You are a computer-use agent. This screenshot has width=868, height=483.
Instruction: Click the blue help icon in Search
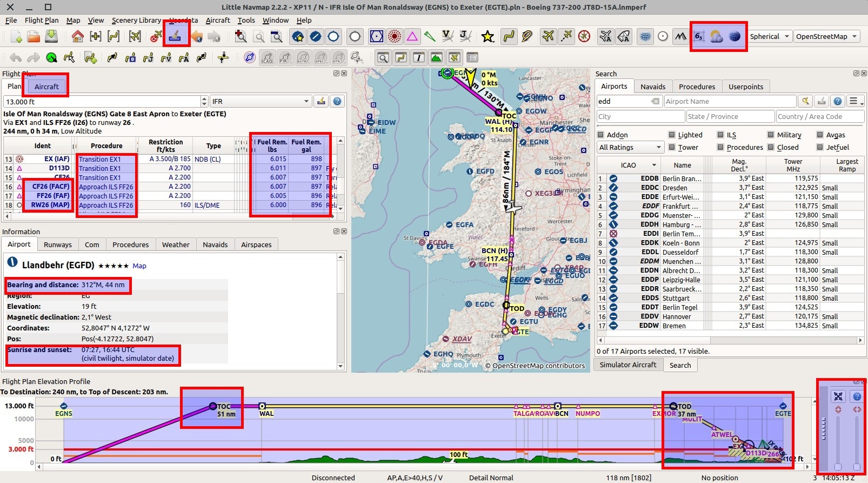[x=837, y=102]
